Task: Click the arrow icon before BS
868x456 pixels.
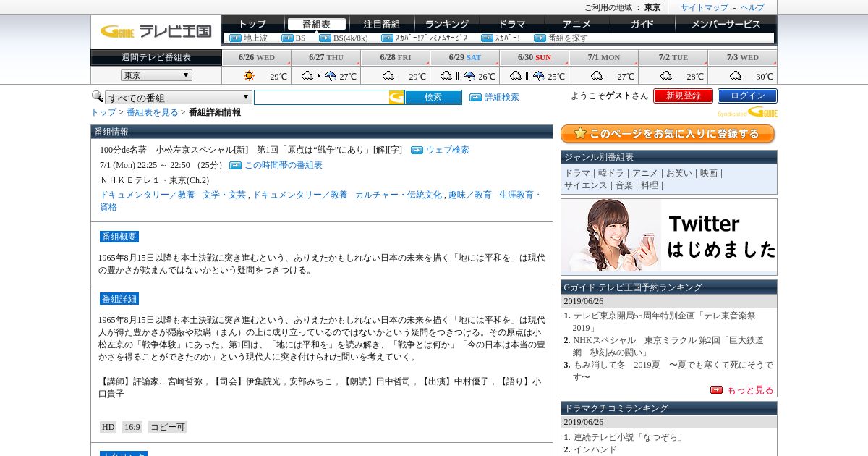Action: point(287,38)
